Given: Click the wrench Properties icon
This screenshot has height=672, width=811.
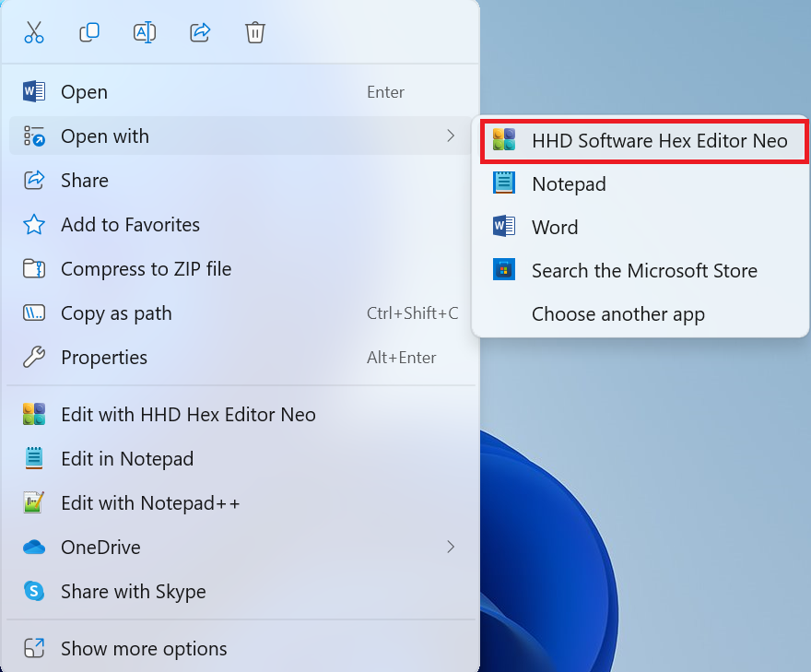Looking at the screenshot, I should [x=34, y=358].
